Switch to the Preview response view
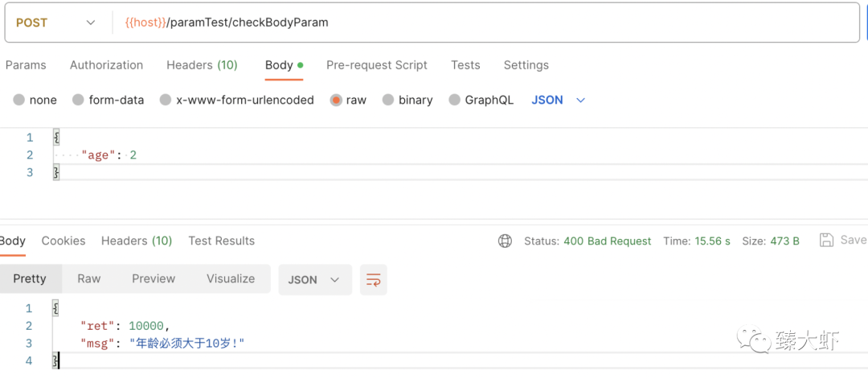This screenshot has width=868, height=379. [x=154, y=278]
